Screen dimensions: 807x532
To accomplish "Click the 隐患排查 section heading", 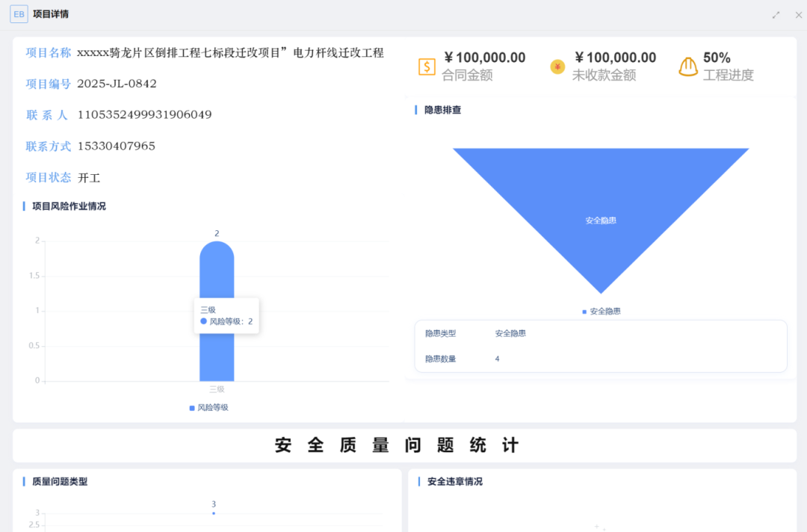I will 442,110.
